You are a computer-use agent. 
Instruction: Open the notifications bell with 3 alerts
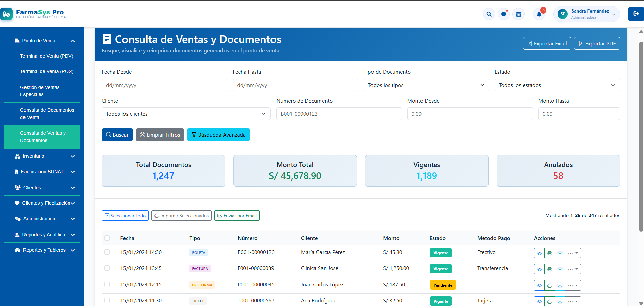[539, 14]
